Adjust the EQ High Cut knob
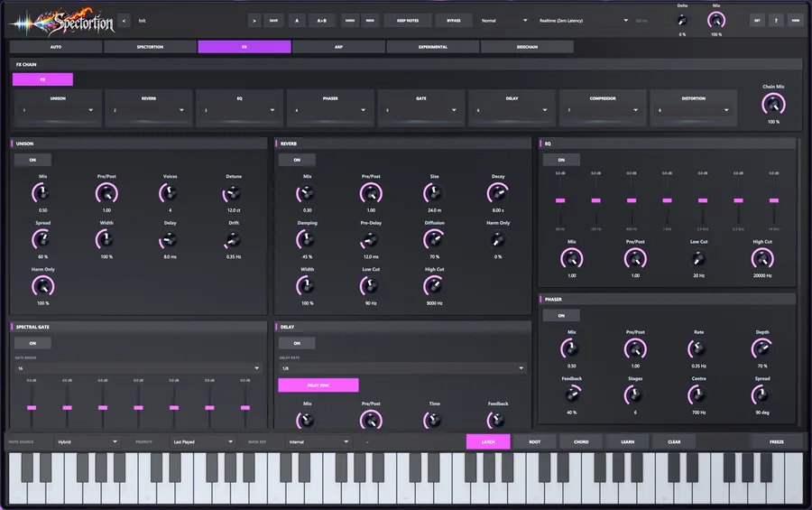The image size is (812, 510). coord(762,259)
